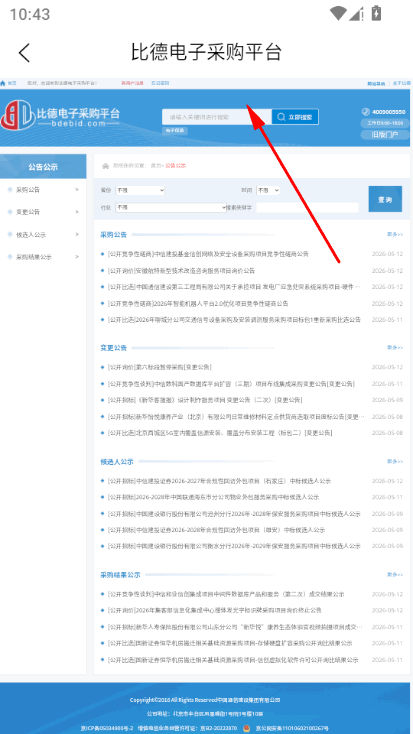Tap the Wi-Fi icon in the status bar
The width and height of the screenshot is (413, 734).
pos(338,13)
